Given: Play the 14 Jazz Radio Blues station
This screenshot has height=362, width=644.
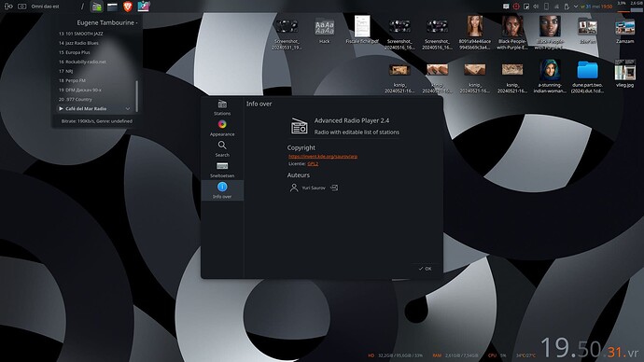Looking at the screenshot, I should coord(95,43).
